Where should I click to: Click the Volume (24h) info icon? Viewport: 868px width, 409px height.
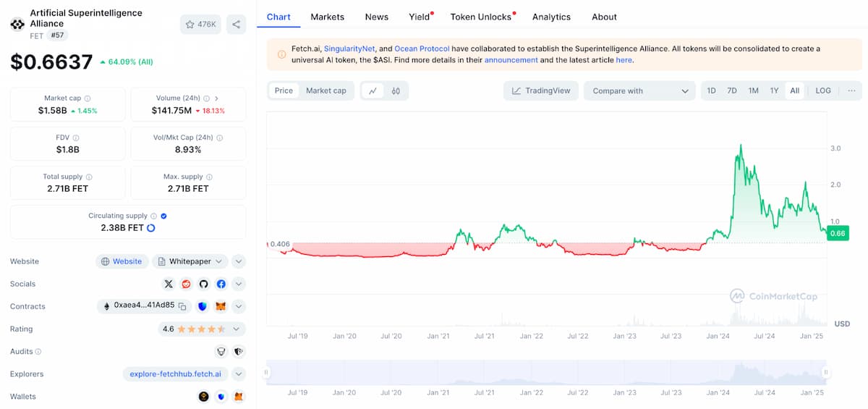click(x=207, y=98)
